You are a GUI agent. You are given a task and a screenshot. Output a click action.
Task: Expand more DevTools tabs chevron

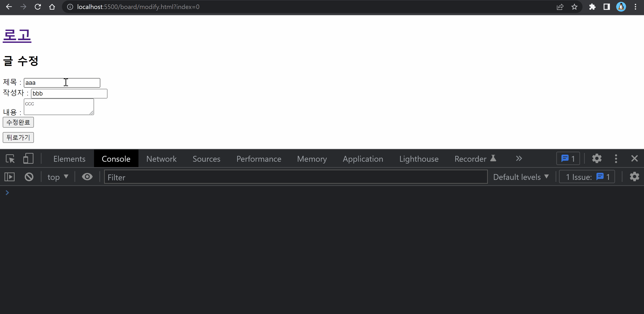click(519, 159)
